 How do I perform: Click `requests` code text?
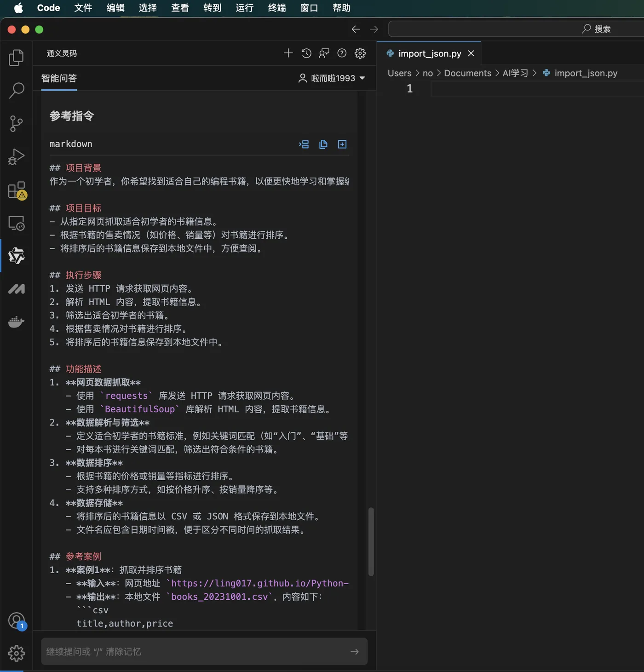(126, 396)
